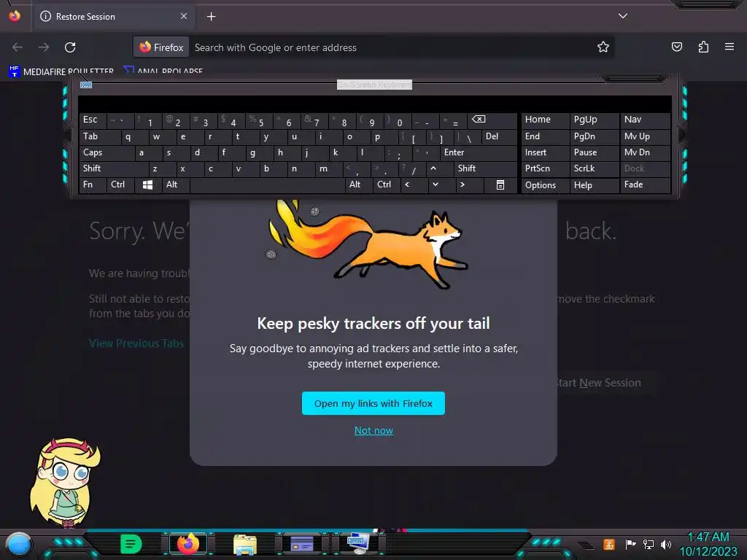This screenshot has height=560, width=747.
Task: Open the green notes taskbar app
Action: click(x=131, y=544)
